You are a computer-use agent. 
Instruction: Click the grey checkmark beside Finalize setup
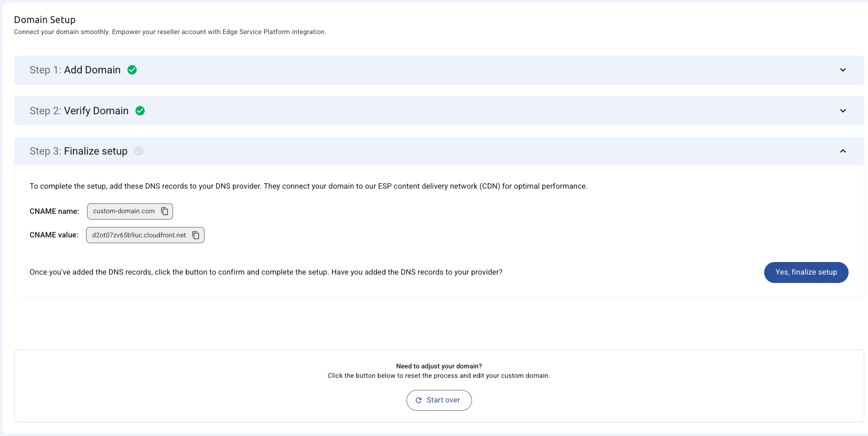point(139,151)
